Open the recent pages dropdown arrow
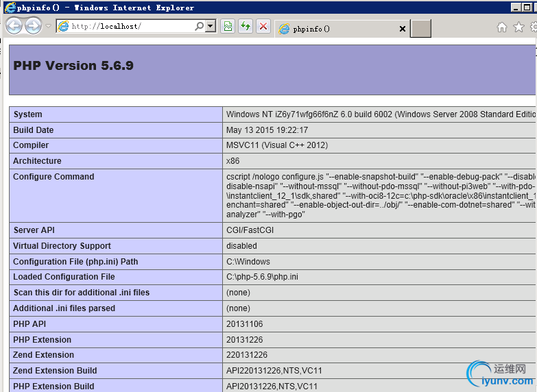 coord(48,26)
